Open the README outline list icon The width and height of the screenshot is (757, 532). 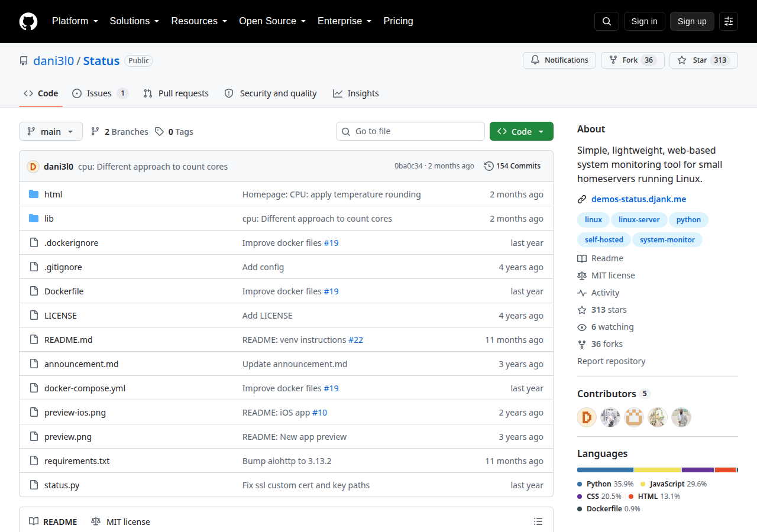tap(538, 521)
